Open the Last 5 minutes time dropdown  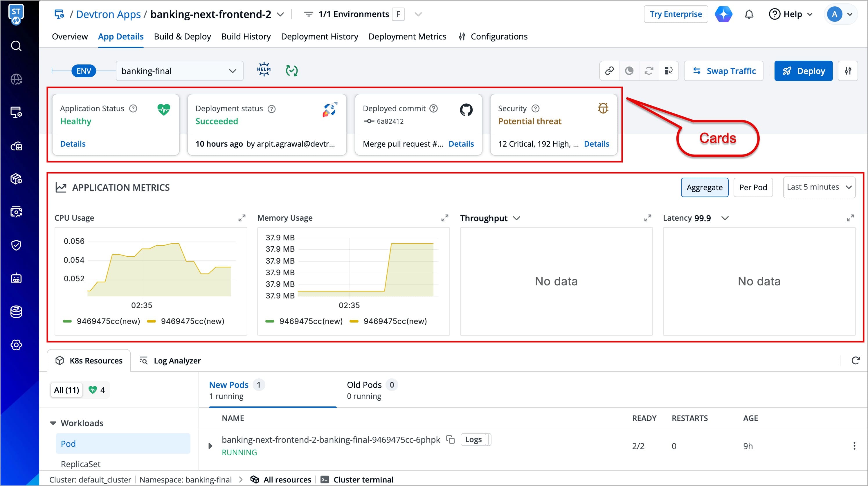tap(819, 187)
